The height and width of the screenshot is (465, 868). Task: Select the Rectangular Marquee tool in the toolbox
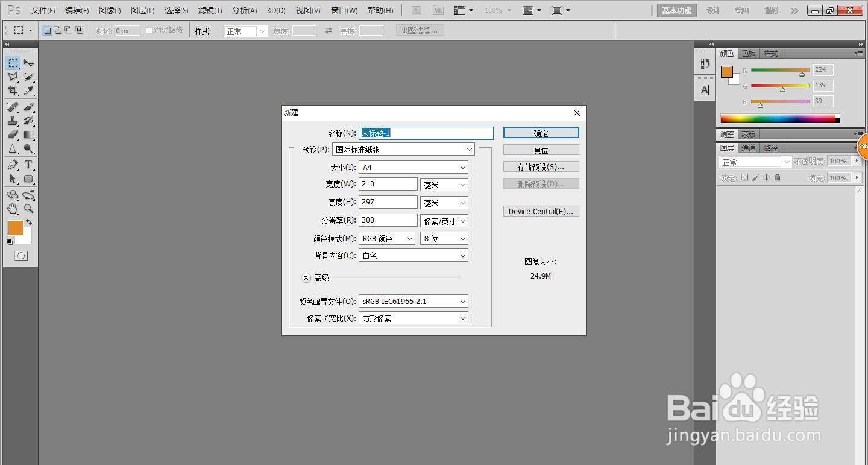tap(13, 63)
